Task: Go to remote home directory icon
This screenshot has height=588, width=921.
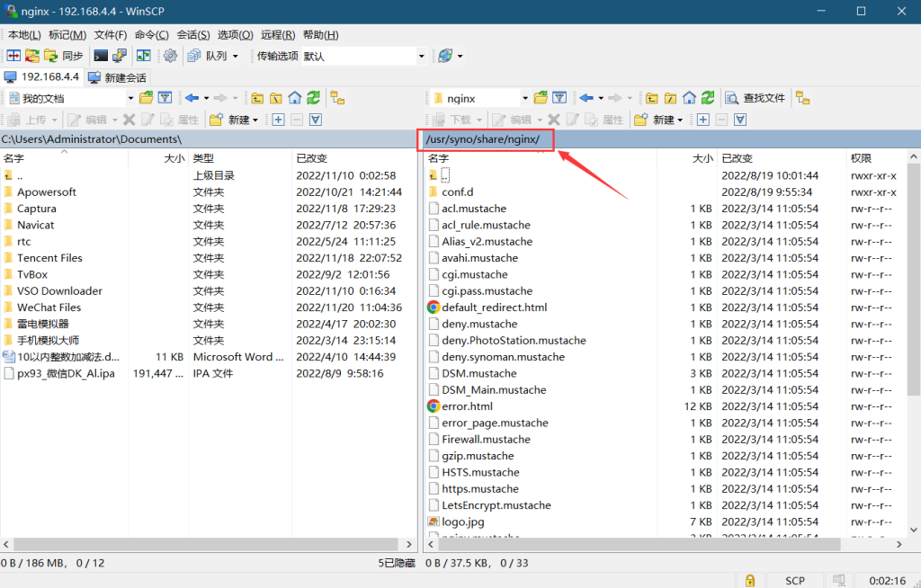Action: click(x=690, y=98)
